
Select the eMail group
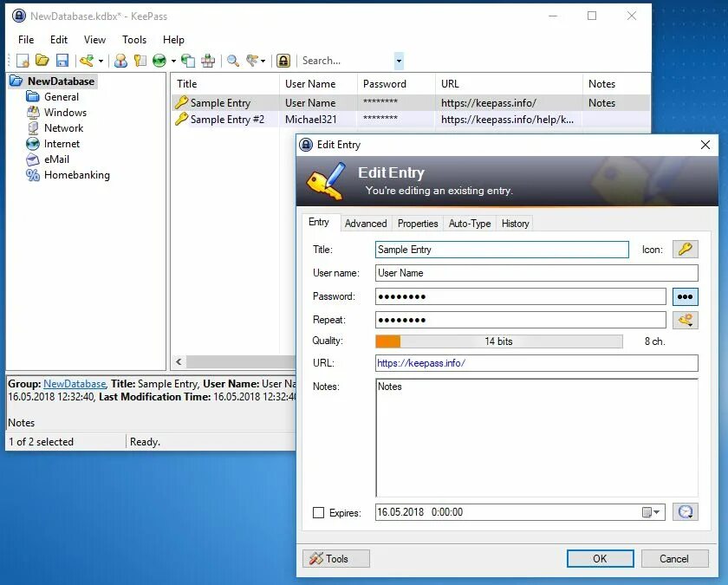(56, 159)
